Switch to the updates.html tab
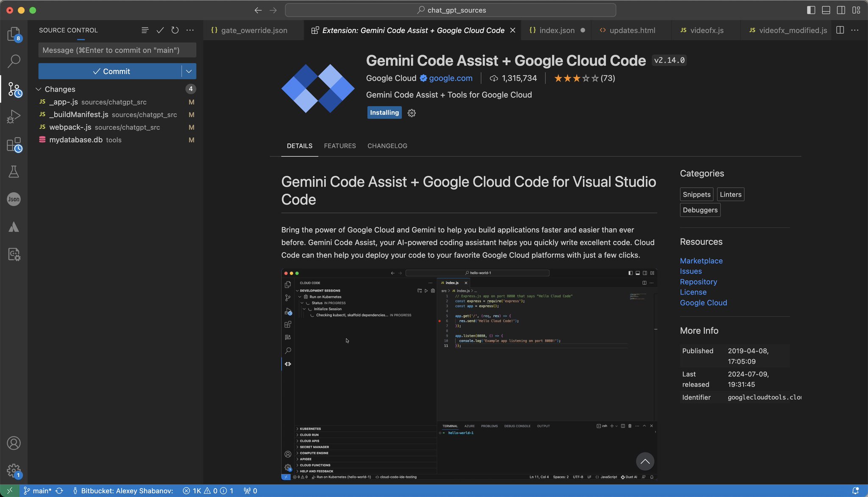This screenshot has width=868, height=497. click(x=632, y=30)
